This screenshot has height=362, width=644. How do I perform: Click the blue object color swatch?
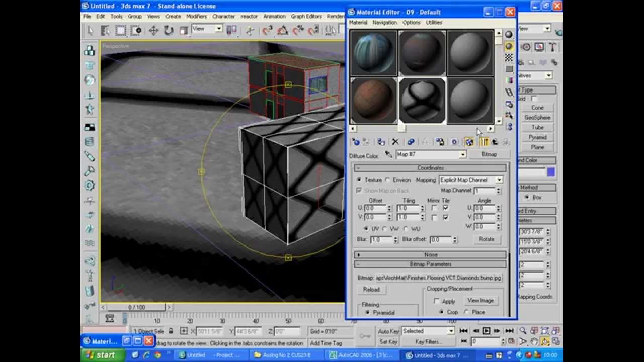pyautogui.click(x=551, y=172)
